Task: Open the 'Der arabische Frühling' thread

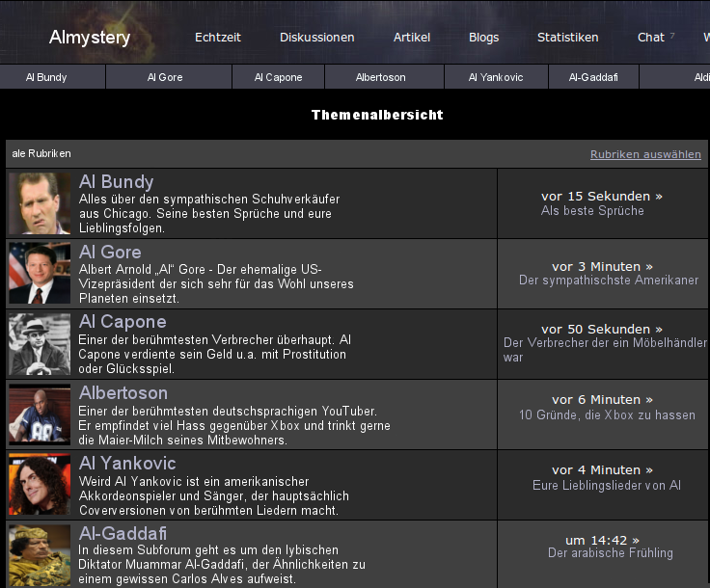Action: tap(611, 553)
